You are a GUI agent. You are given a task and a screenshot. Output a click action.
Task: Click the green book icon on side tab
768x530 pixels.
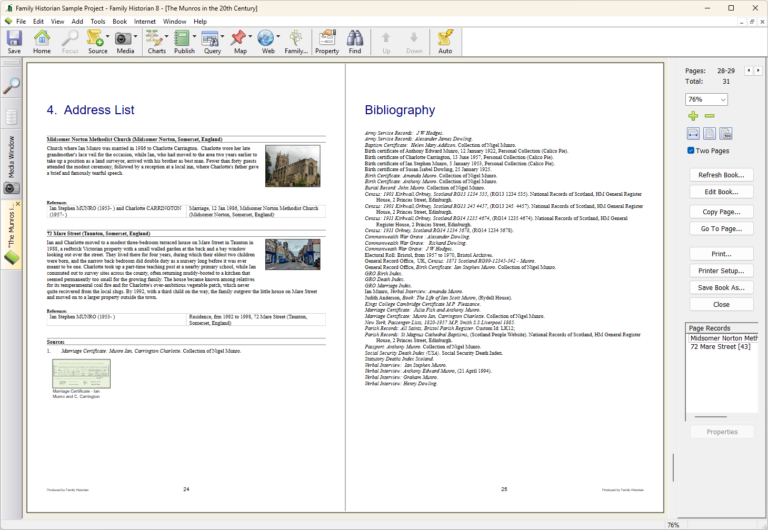pos(11,258)
